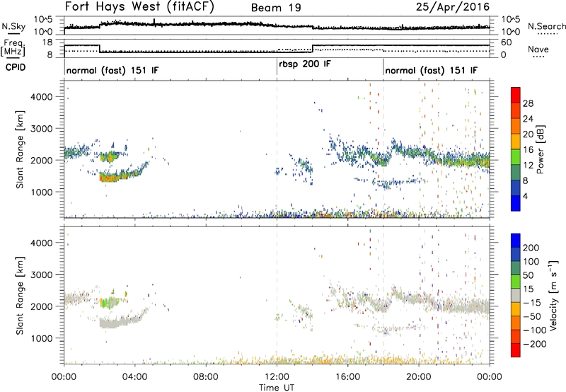
Task: Click the teal 8–12 dB Power color segment
Action: 516,173
